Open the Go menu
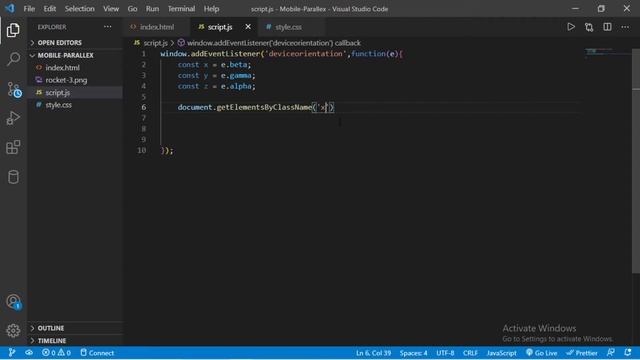The width and height of the screenshot is (640, 360). tap(132, 9)
